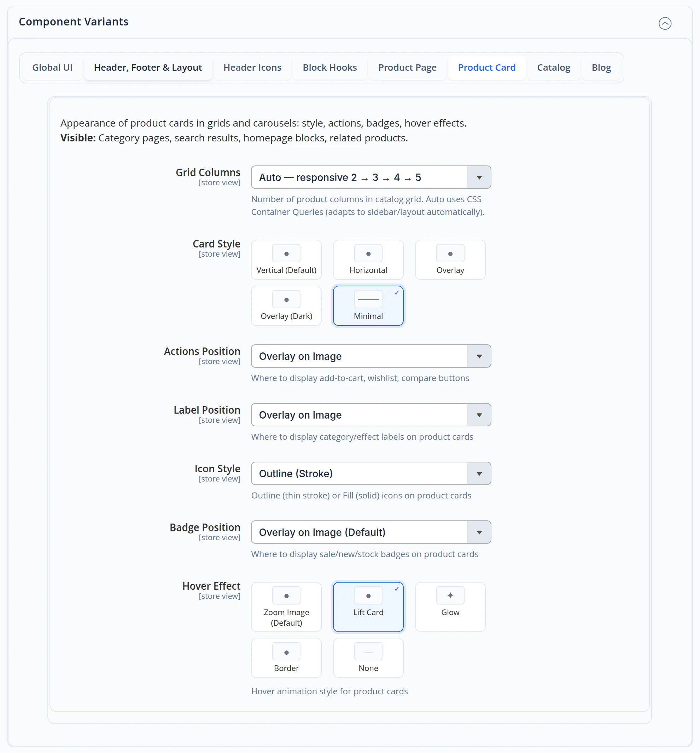Open the Header, Footer & Layout tab
700x753 pixels.
pos(148,68)
